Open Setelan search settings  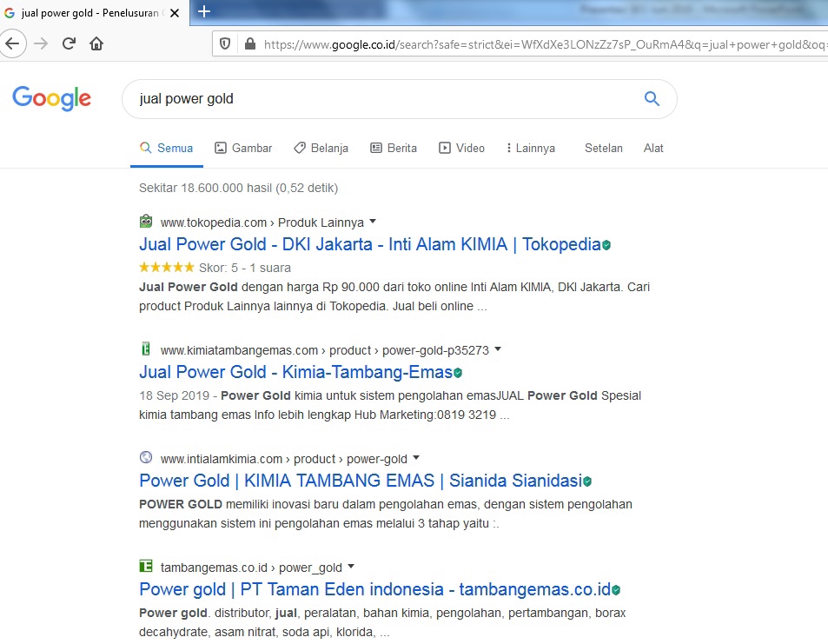604,148
